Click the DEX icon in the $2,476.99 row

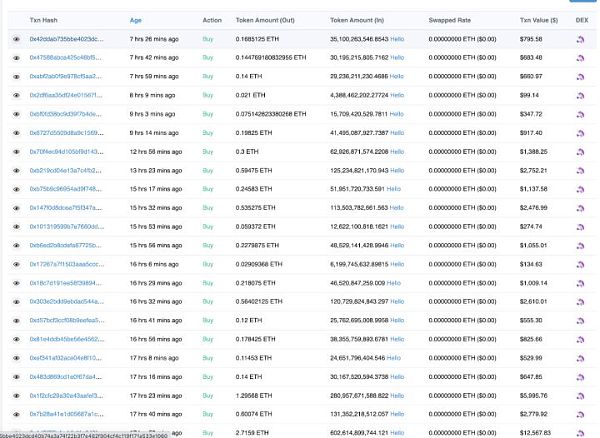pyautogui.click(x=581, y=207)
